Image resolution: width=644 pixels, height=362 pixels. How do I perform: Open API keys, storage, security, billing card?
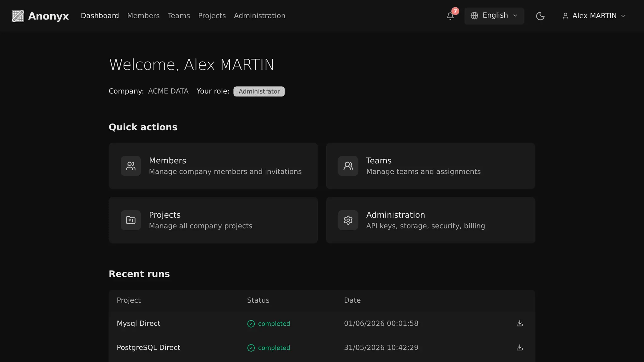[430, 220]
